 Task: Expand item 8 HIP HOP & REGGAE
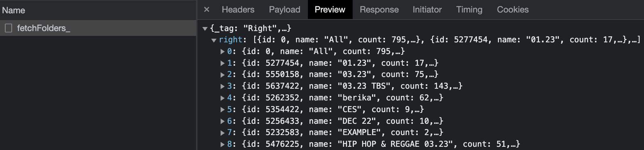[x=222, y=144]
